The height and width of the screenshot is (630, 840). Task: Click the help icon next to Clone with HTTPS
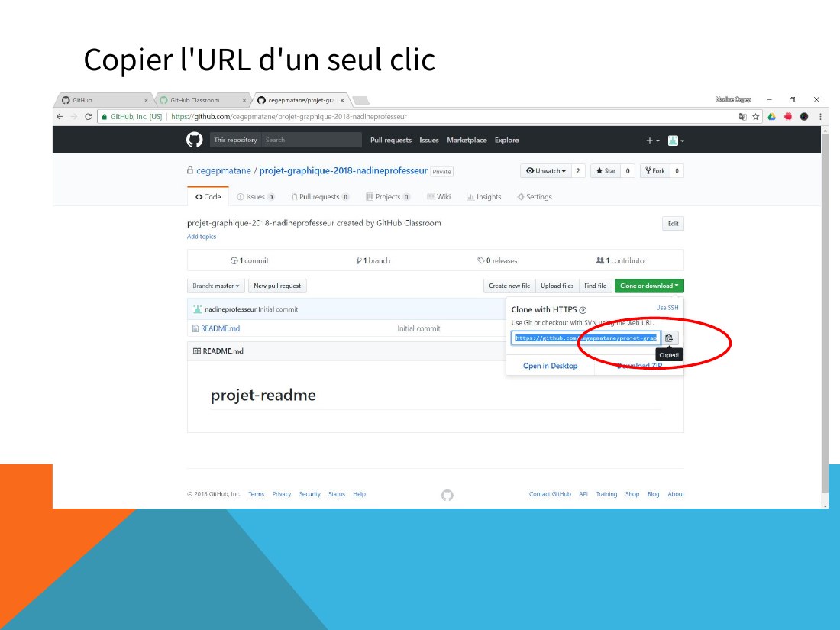pyautogui.click(x=583, y=309)
